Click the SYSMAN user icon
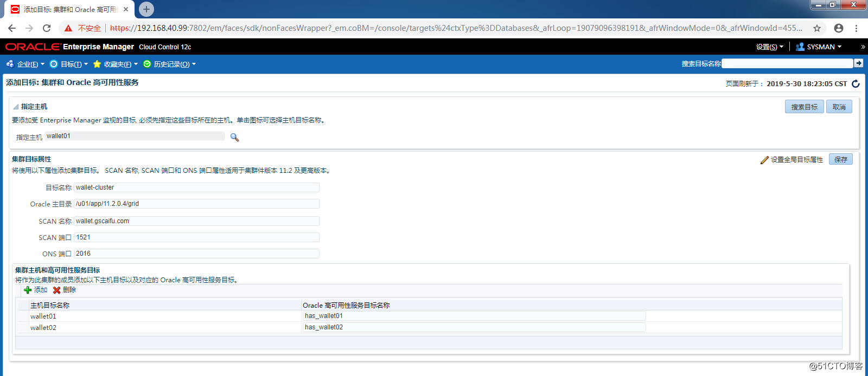Image resolution: width=868 pixels, height=376 pixels. 800,47
